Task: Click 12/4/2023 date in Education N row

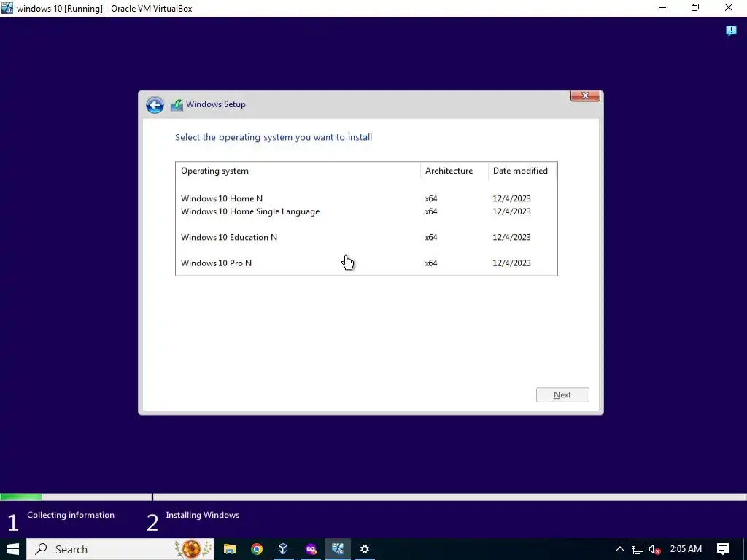Action: pyautogui.click(x=511, y=237)
